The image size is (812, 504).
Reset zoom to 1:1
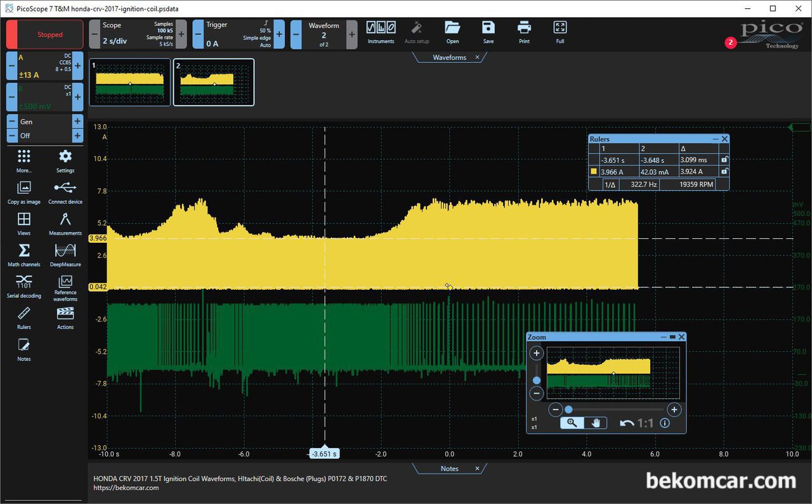[645, 423]
